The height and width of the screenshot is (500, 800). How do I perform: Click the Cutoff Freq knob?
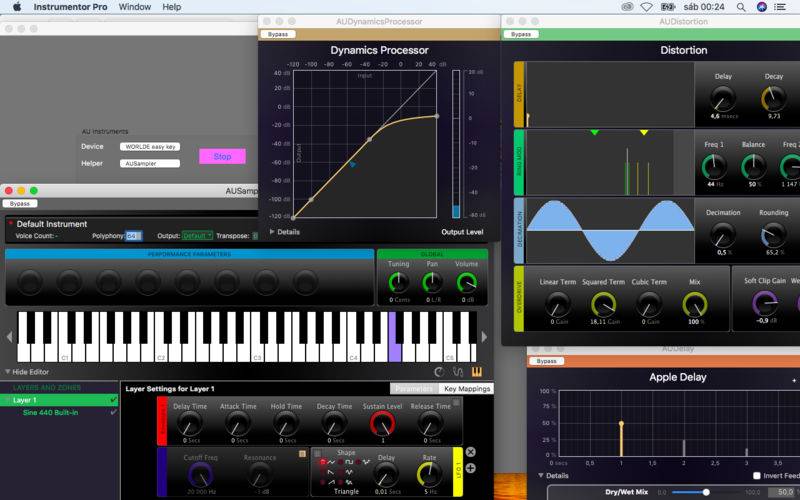click(200, 474)
